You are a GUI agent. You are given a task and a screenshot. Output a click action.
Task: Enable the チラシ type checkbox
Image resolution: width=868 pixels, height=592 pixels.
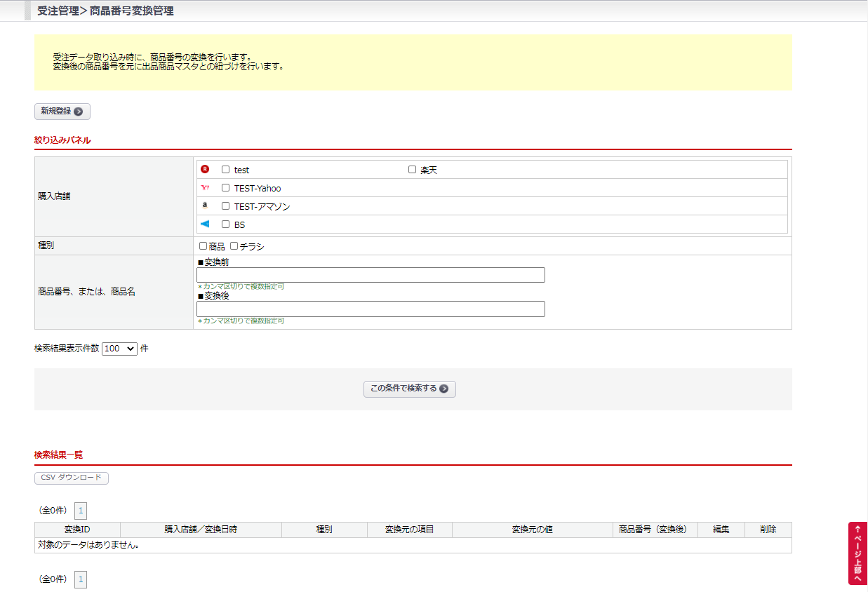point(234,246)
